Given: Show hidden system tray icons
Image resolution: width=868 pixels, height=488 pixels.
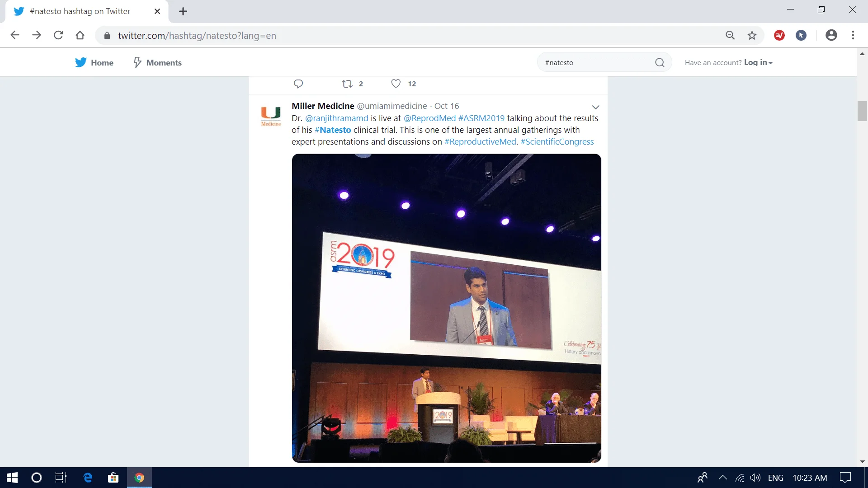Looking at the screenshot, I should pyautogui.click(x=722, y=478).
